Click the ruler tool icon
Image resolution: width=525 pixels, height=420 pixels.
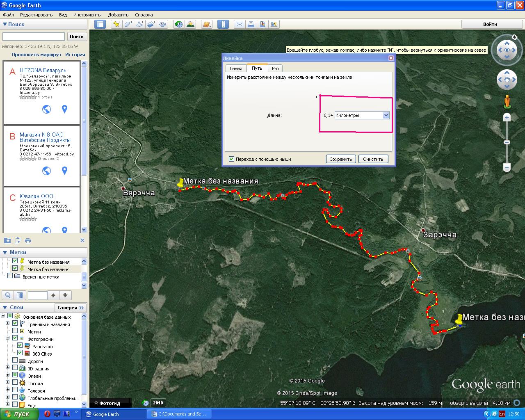(223, 24)
